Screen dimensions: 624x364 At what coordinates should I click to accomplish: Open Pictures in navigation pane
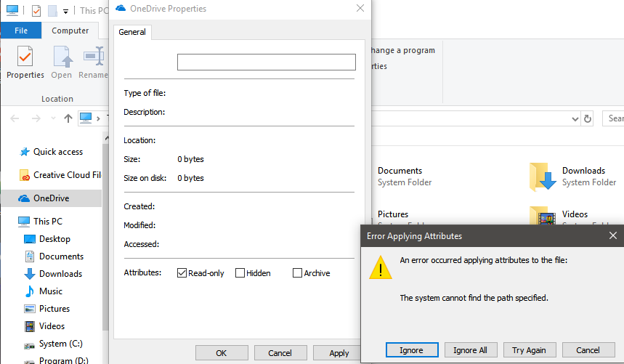tap(46, 309)
